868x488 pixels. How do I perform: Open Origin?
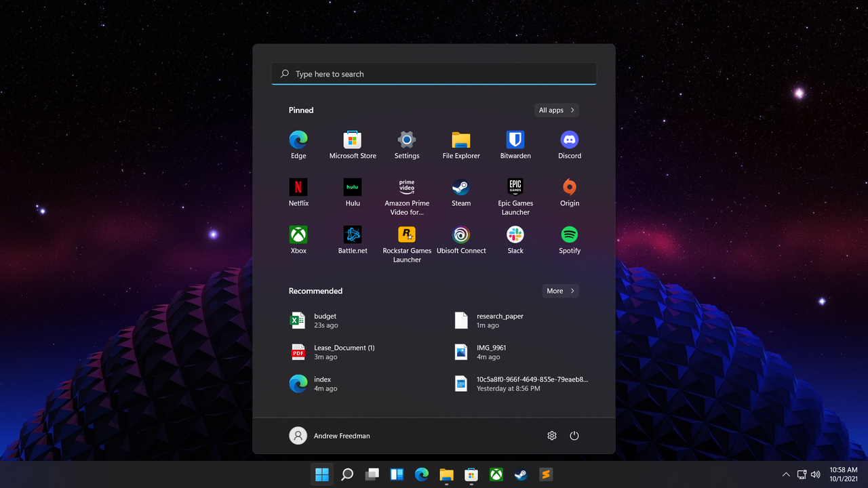570,192
